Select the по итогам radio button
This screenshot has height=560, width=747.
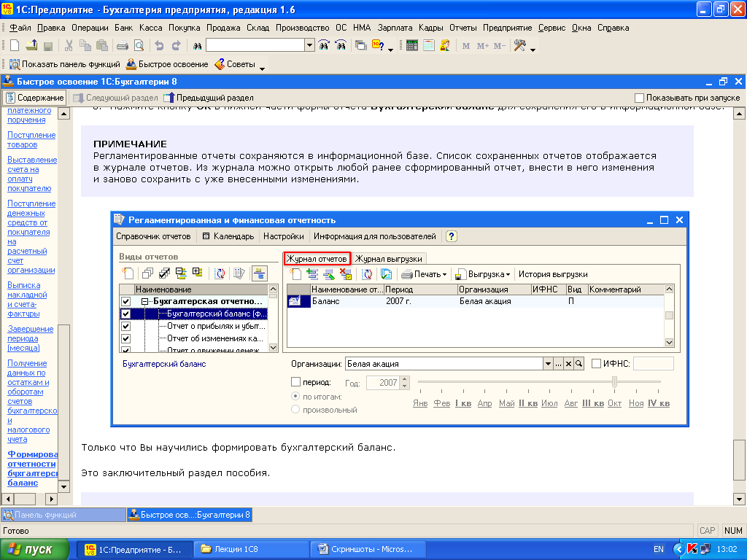(x=295, y=396)
